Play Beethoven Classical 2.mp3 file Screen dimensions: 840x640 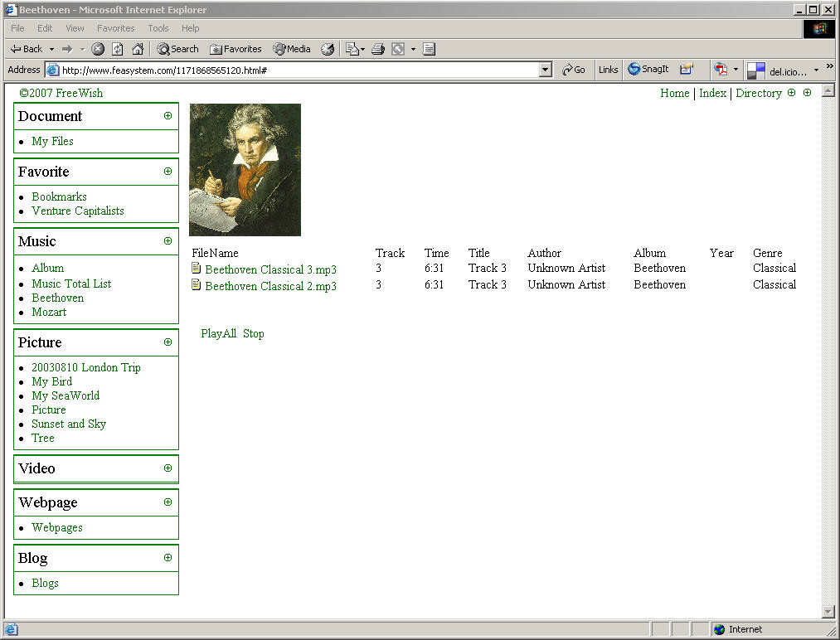point(270,287)
